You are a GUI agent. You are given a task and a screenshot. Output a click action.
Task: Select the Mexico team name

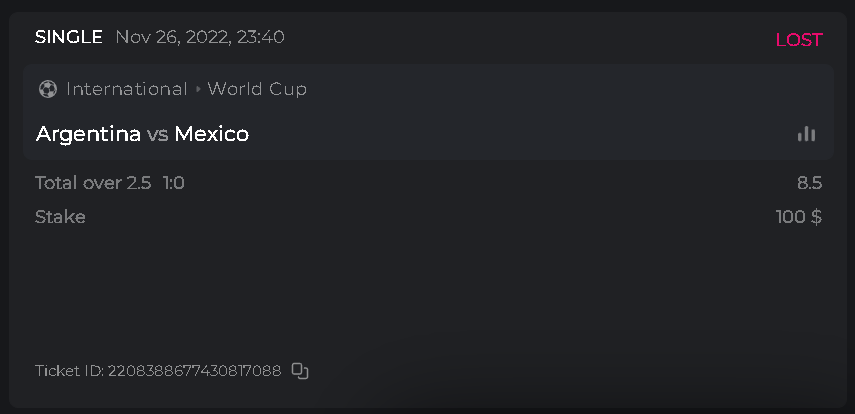[212, 134]
